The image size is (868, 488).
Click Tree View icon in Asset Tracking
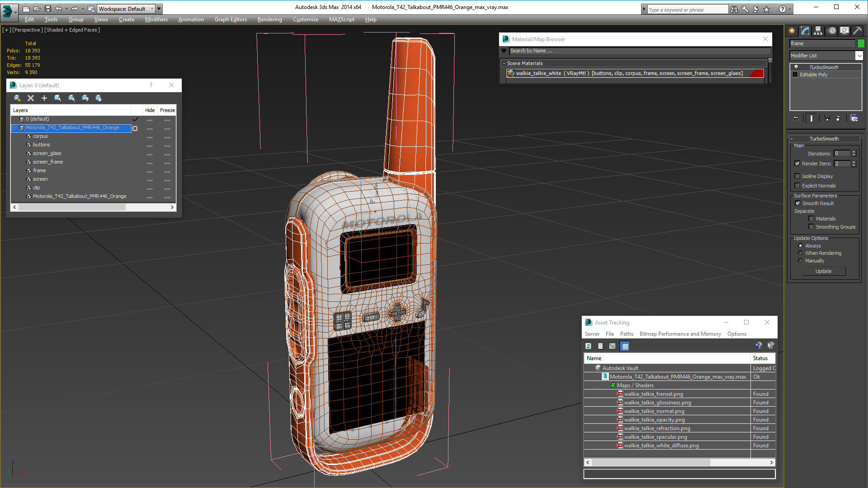point(613,346)
